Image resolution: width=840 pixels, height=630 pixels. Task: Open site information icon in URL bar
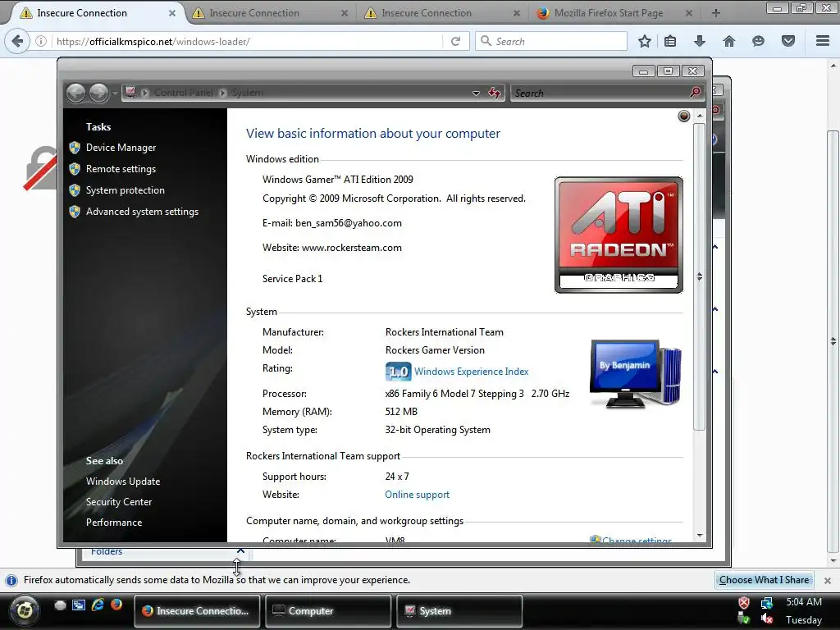(41, 41)
